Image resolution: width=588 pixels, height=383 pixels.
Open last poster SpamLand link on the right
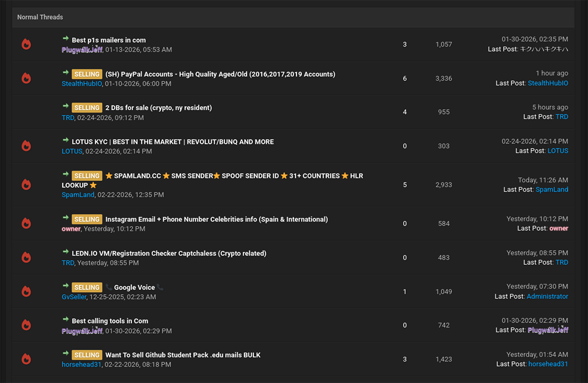[552, 189]
